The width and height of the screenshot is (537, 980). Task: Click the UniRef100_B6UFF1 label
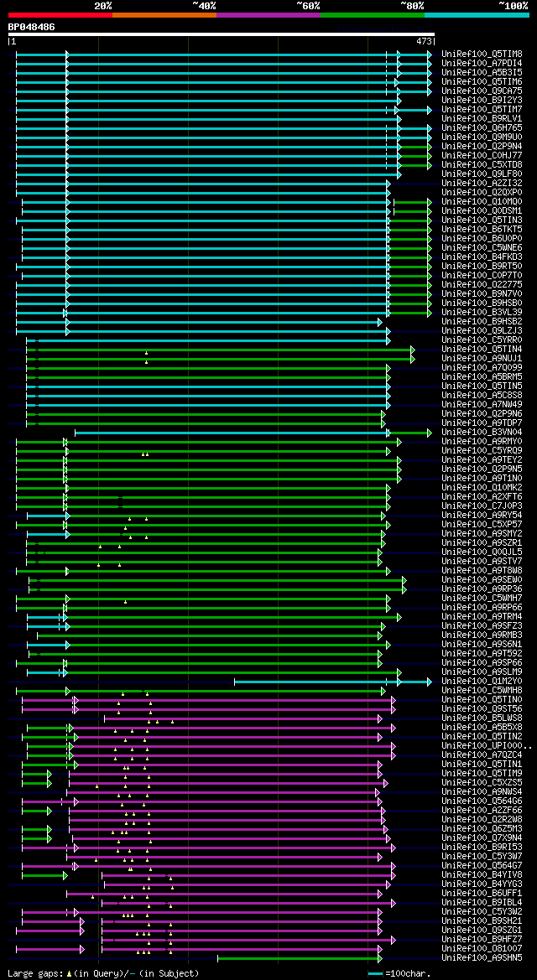click(x=482, y=893)
